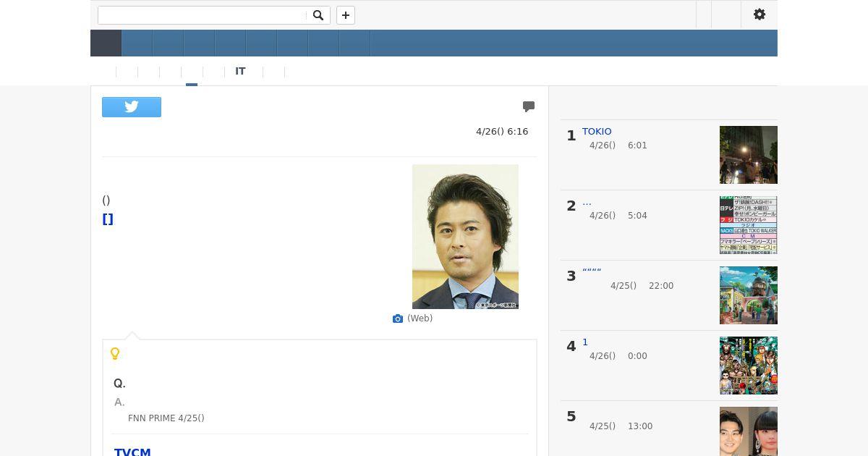Click the 'FNN PRIME 4/25()' source text
This screenshot has width=868, height=456.
166,418
